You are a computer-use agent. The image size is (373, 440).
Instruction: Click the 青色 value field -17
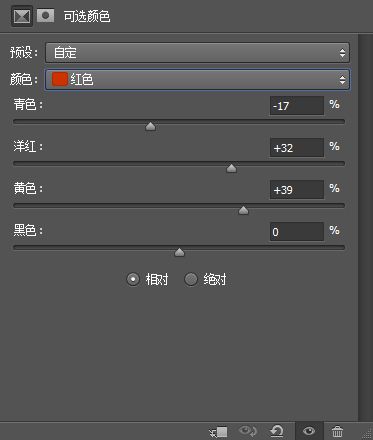pos(297,106)
